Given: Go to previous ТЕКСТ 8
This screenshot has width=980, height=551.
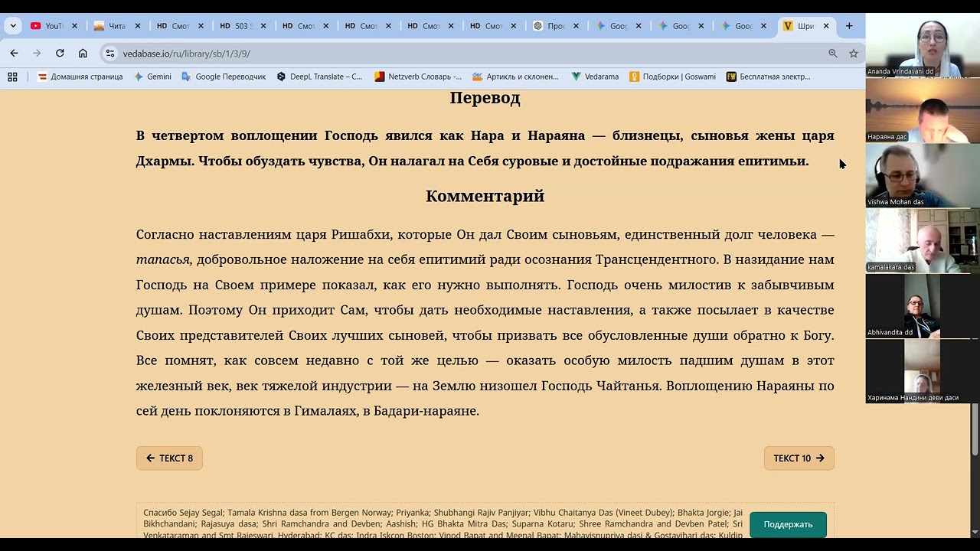Looking at the screenshot, I should [x=169, y=458].
